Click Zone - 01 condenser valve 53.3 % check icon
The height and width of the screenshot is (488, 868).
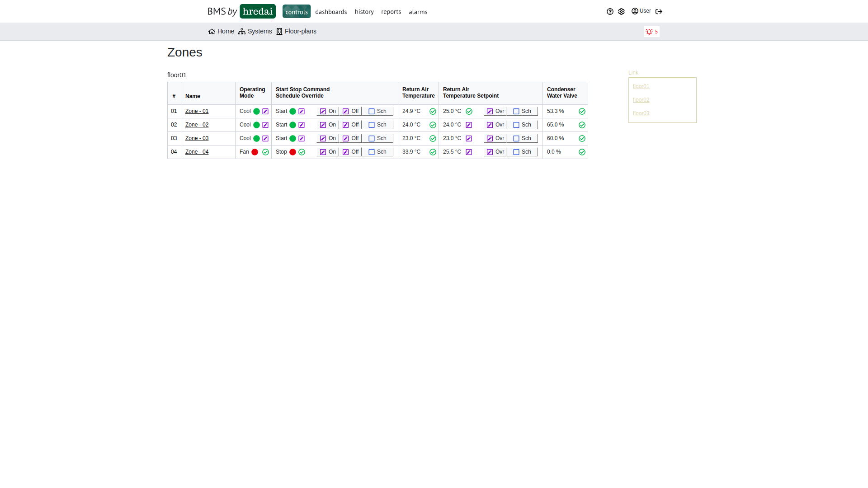pos(582,112)
